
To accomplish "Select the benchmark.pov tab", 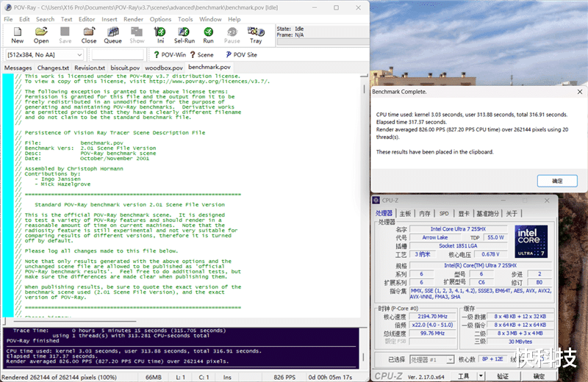I will pyautogui.click(x=209, y=67).
